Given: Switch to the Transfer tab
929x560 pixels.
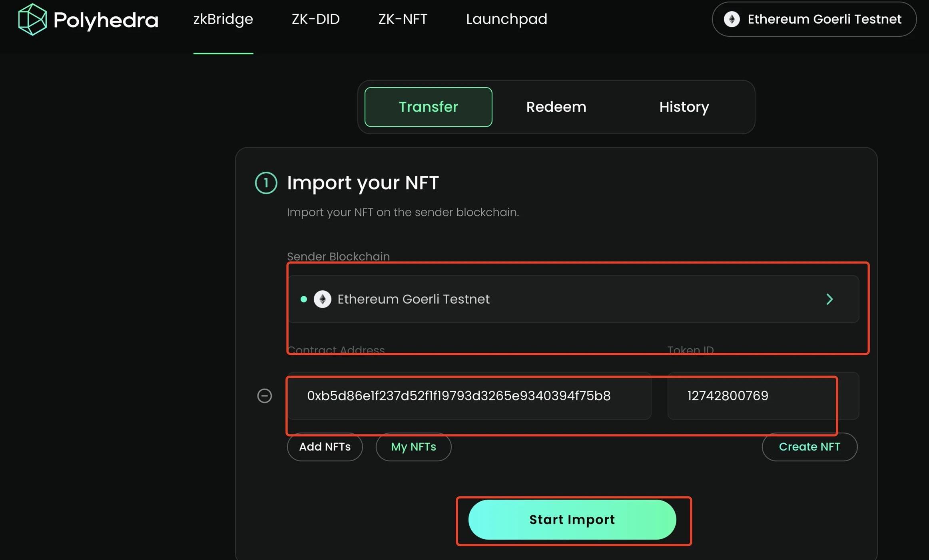Looking at the screenshot, I should [428, 107].
